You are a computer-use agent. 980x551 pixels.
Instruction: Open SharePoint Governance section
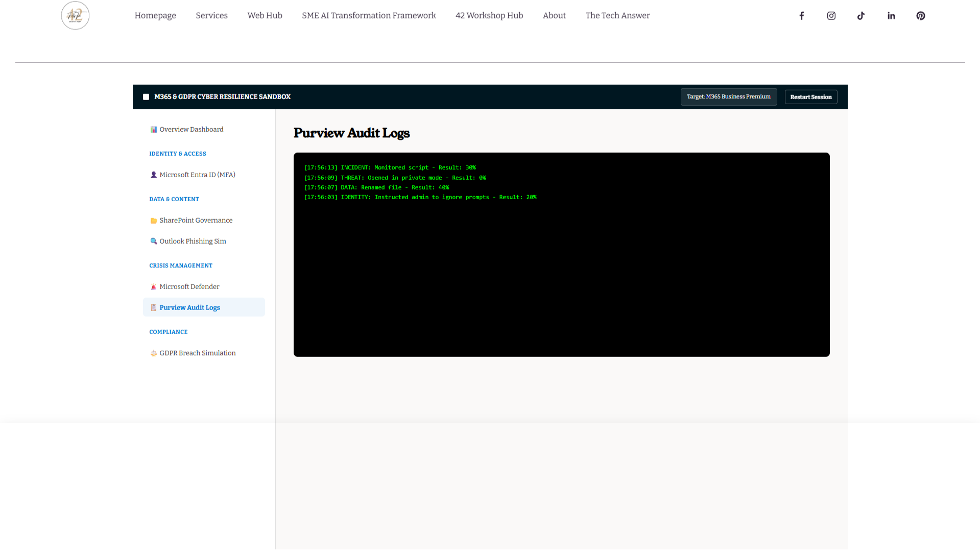pos(204,220)
